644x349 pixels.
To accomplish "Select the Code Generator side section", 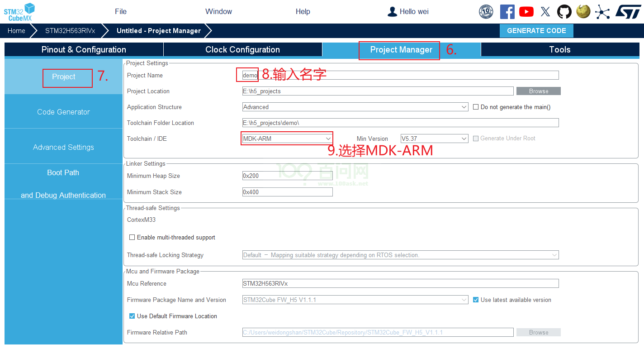I will [x=63, y=112].
